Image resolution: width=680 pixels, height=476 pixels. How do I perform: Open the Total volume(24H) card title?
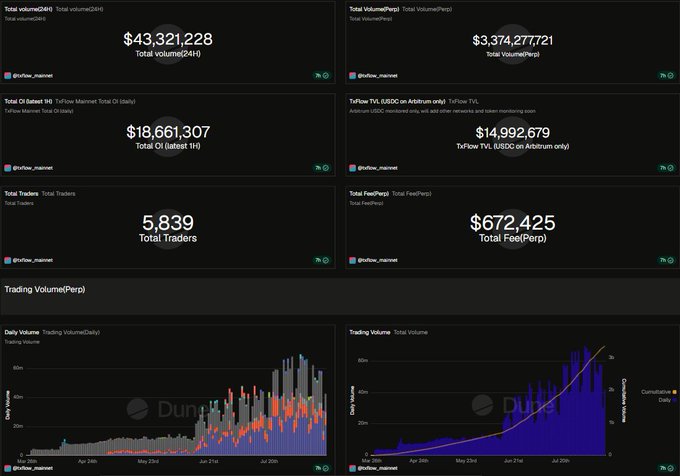coord(28,9)
